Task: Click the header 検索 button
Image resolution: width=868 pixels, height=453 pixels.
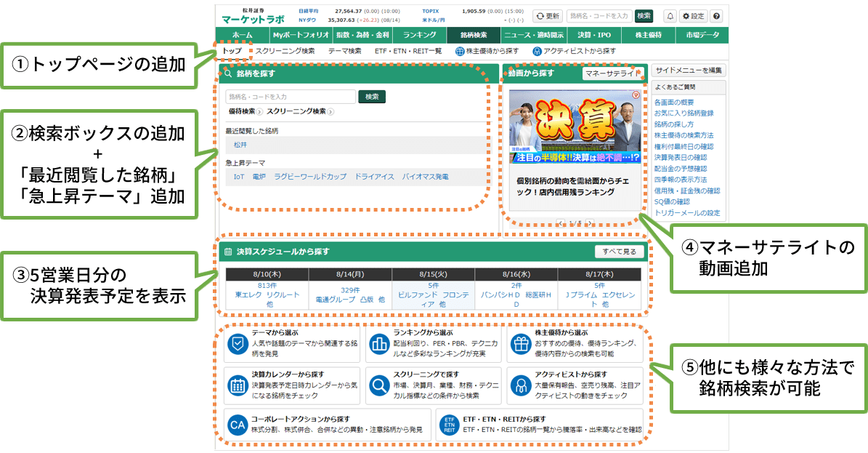Action: pyautogui.click(x=644, y=16)
